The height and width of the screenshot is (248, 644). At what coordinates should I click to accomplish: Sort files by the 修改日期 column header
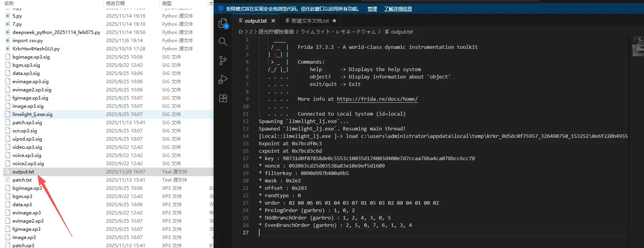[x=115, y=3]
